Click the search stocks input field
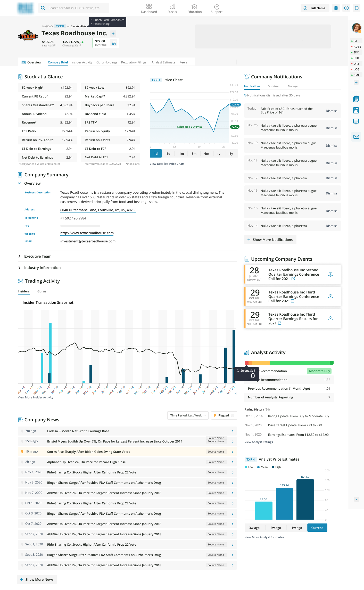Screen dimensions: 364x590 pos(74,8)
